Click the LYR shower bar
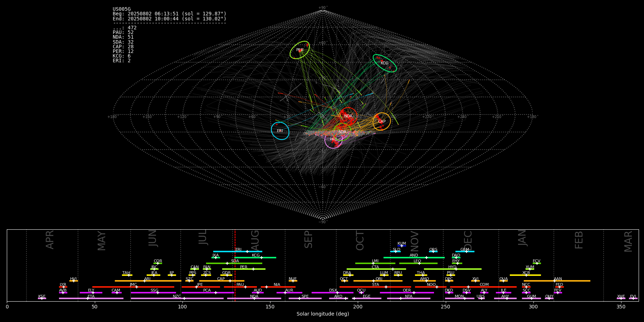The image size is (644, 322). pos(63,287)
